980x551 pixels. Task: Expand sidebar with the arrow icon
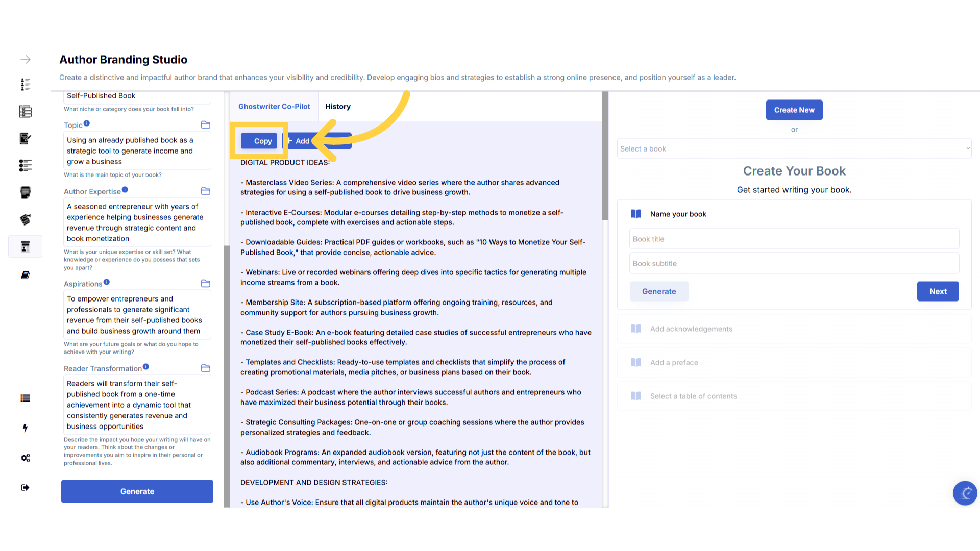point(26,60)
